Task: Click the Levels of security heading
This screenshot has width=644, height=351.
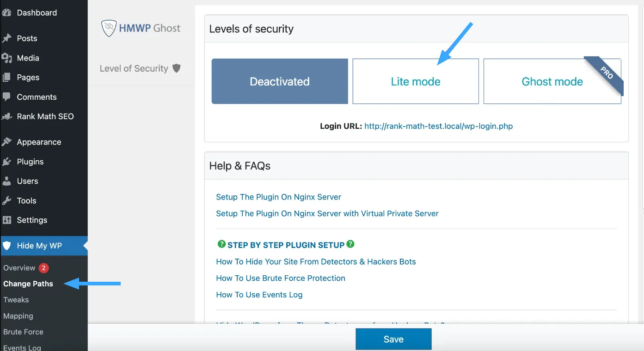Action: click(x=251, y=29)
